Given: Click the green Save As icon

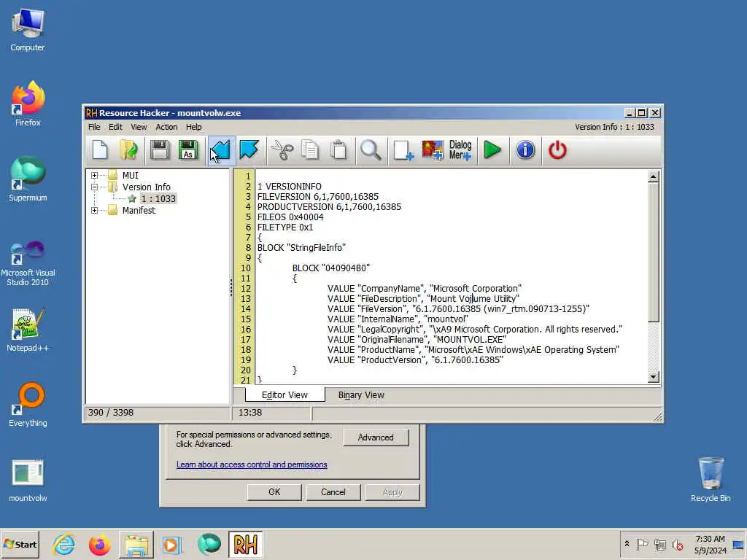Looking at the screenshot, I should 188,150.
